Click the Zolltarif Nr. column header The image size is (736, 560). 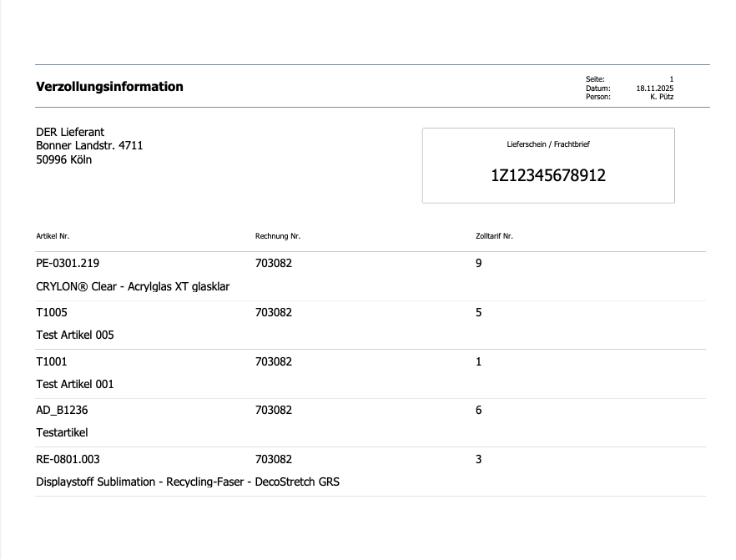(x=494, y=236)
